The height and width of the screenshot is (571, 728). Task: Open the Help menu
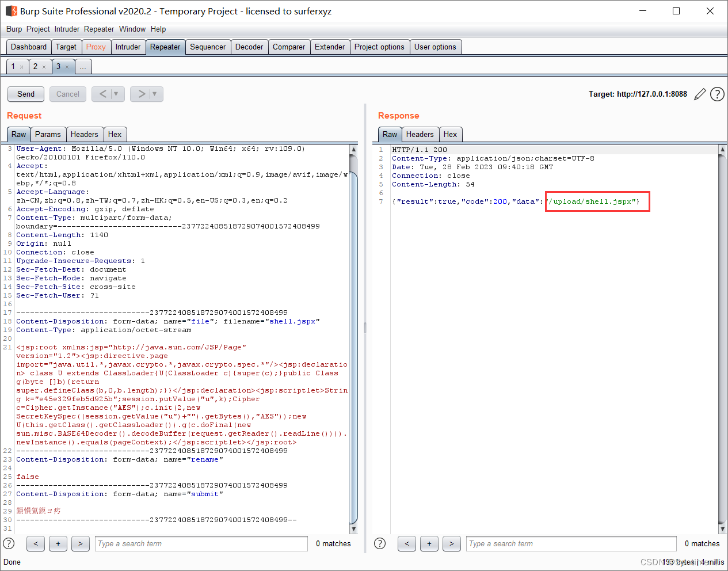tap(158, 29)
